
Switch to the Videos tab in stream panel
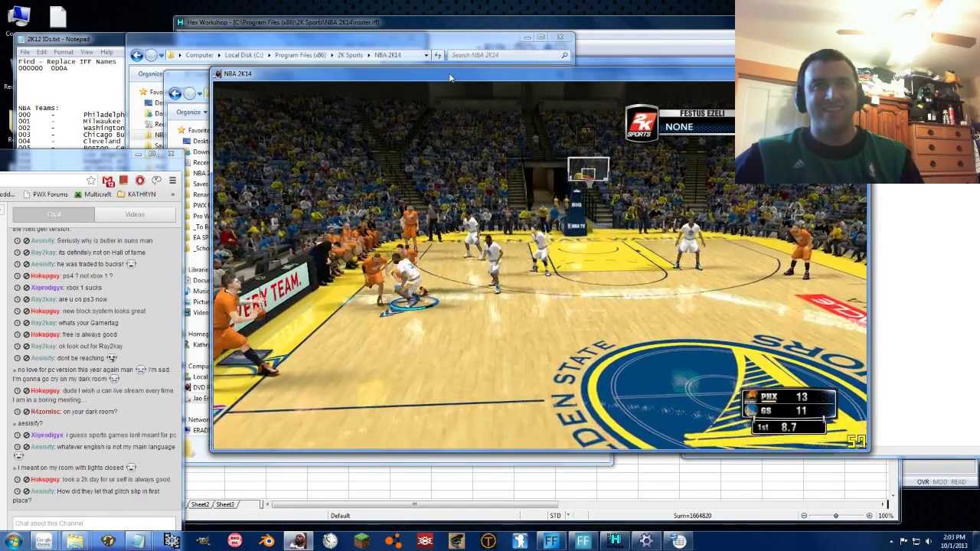click(135, 214)
